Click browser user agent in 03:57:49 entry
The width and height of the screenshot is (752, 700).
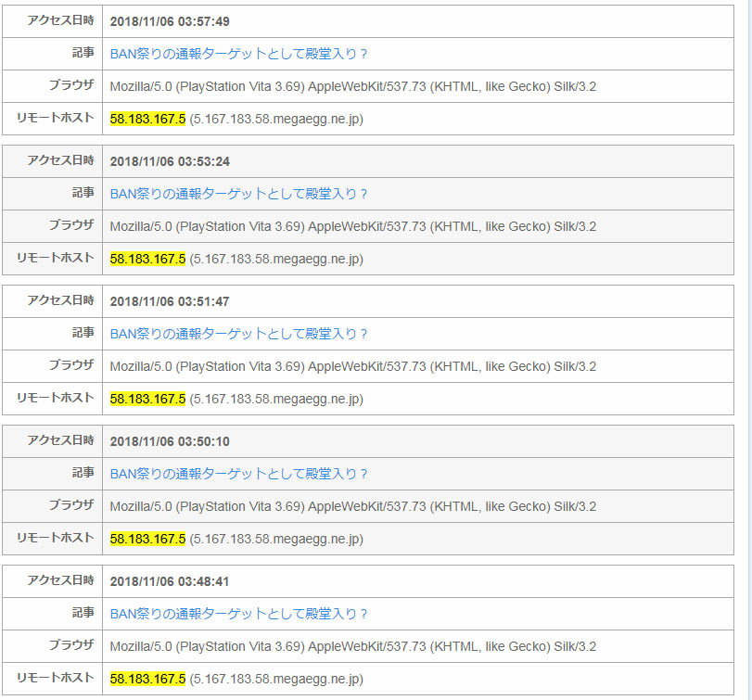click(x=353, y=86)
